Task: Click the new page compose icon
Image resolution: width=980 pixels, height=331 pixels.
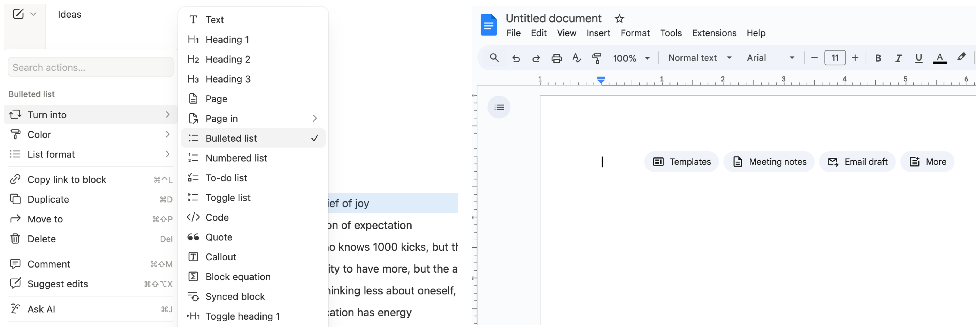Action: click(18, 14)
